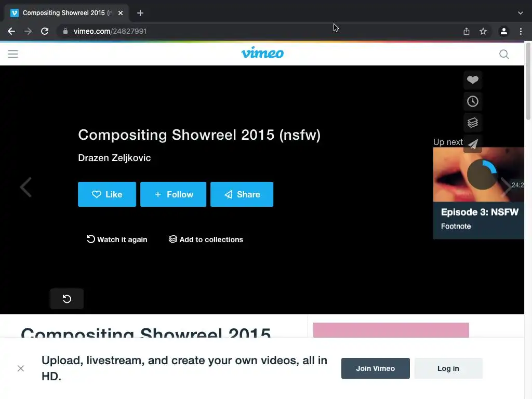Click the pink advertisement banner

pyautogui.click(x=391, y=330)
